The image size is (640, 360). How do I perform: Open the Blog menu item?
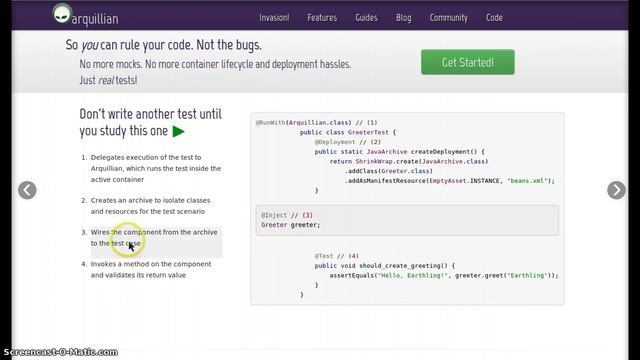pos(403,18)
